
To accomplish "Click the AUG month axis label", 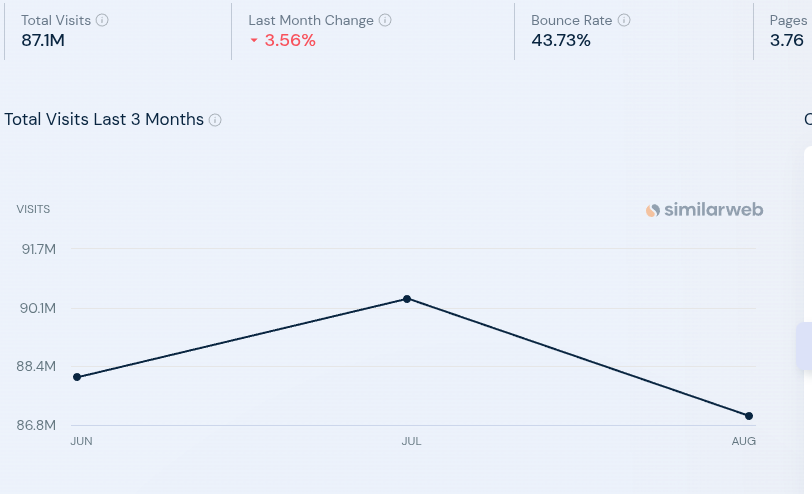I will [744, 441].
